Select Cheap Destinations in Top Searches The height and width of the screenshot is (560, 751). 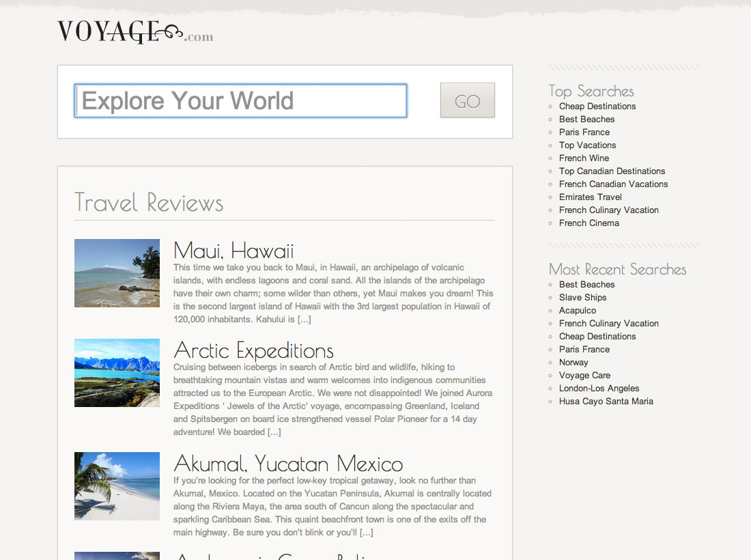tap(597, 107)
